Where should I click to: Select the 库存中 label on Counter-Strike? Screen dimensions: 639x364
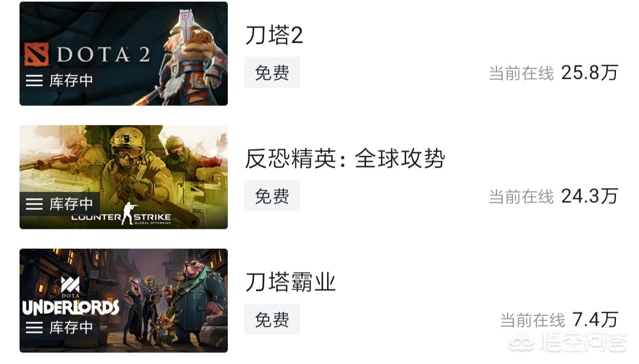(72, 204)
